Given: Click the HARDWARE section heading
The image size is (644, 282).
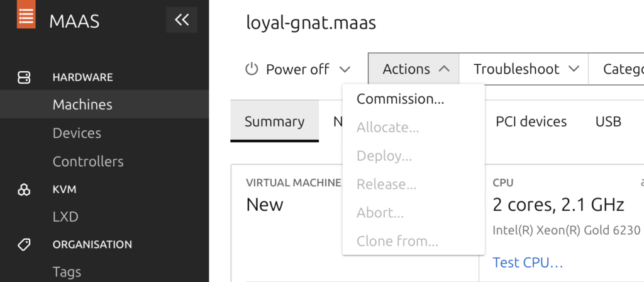Looking at the screenshot, I should tap(82, 77).
